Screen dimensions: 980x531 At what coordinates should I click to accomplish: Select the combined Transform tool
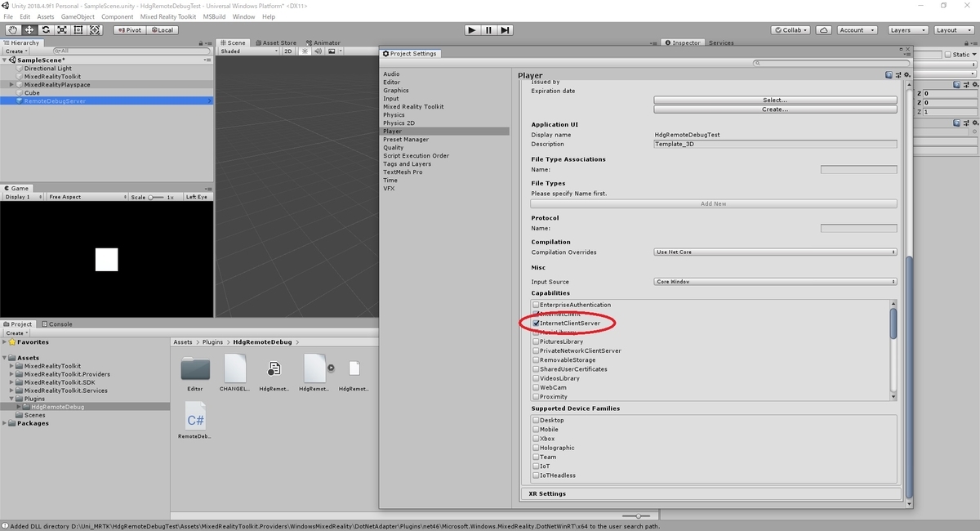95,30
